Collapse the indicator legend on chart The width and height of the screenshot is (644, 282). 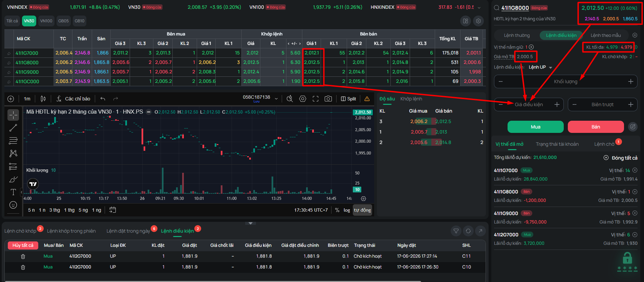[149, 112]
